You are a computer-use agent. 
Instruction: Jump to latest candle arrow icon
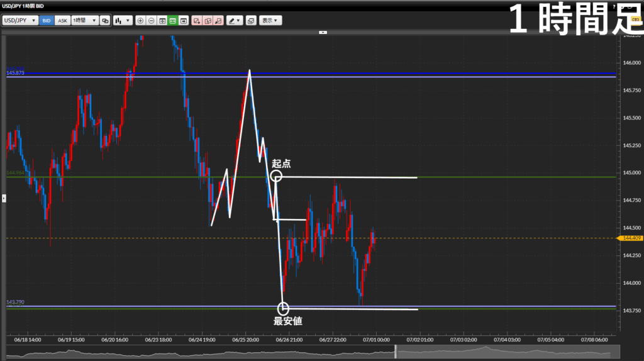coord(184,21)
